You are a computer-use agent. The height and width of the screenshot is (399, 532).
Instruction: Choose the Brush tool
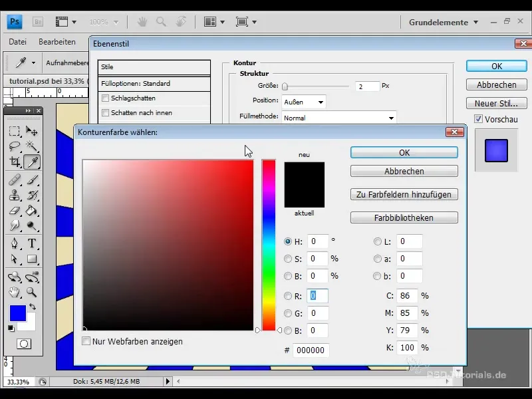point(32,180)
